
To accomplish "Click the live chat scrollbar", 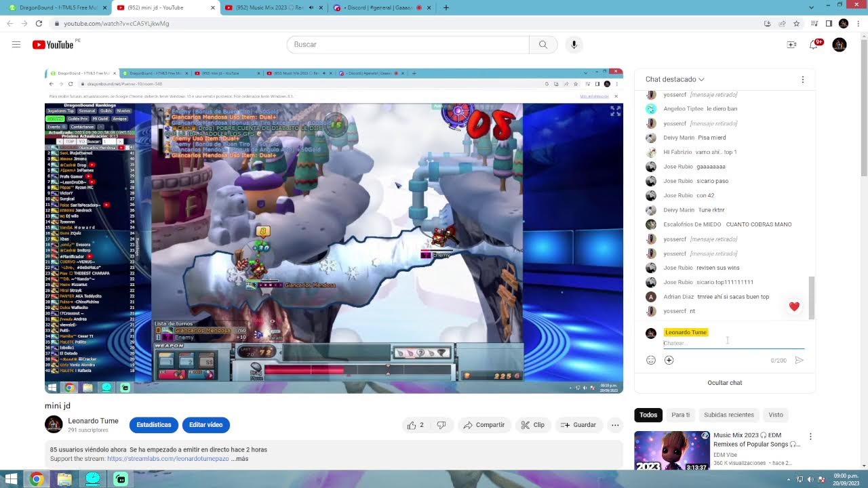I will (812, 297).
